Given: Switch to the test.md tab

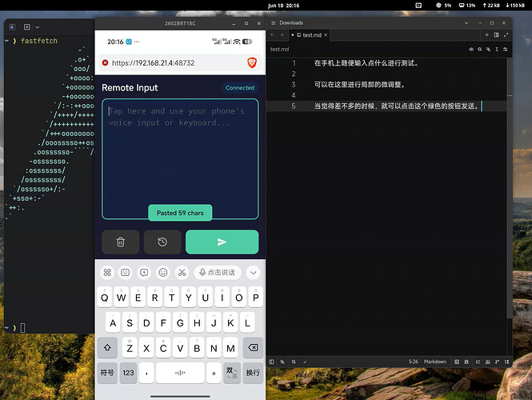Looking at the screenshot, I should (x=309, y=35).
